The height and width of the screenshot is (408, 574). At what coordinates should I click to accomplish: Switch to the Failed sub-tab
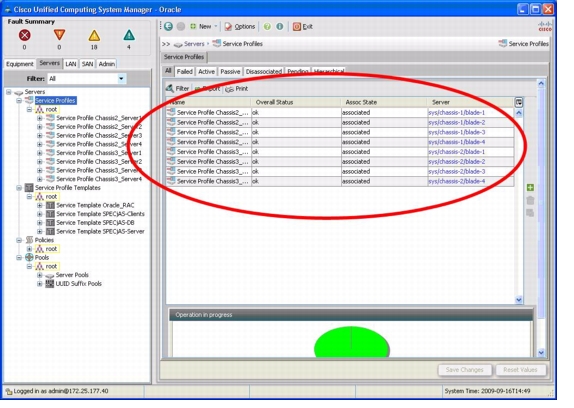[x=184, y=72]
